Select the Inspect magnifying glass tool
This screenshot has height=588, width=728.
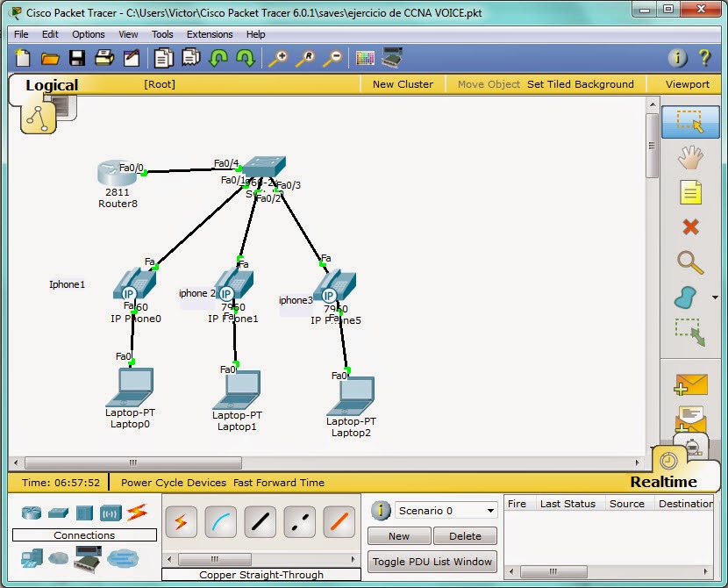coord(690,262)
